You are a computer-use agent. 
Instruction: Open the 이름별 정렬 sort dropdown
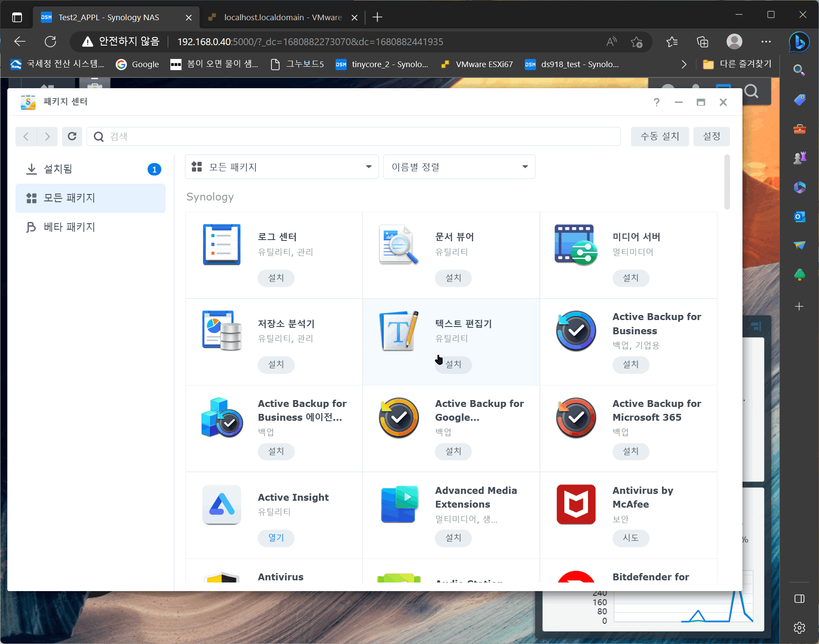(459, 167)
